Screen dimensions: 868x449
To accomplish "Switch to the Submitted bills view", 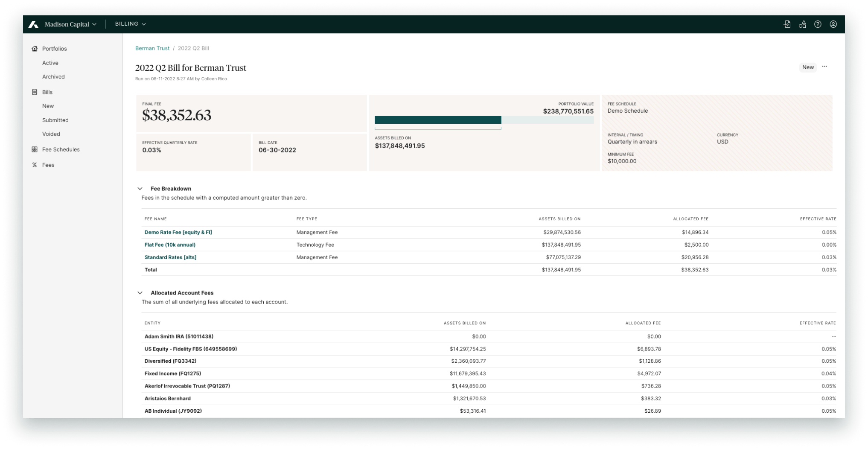I will [55, 120].
